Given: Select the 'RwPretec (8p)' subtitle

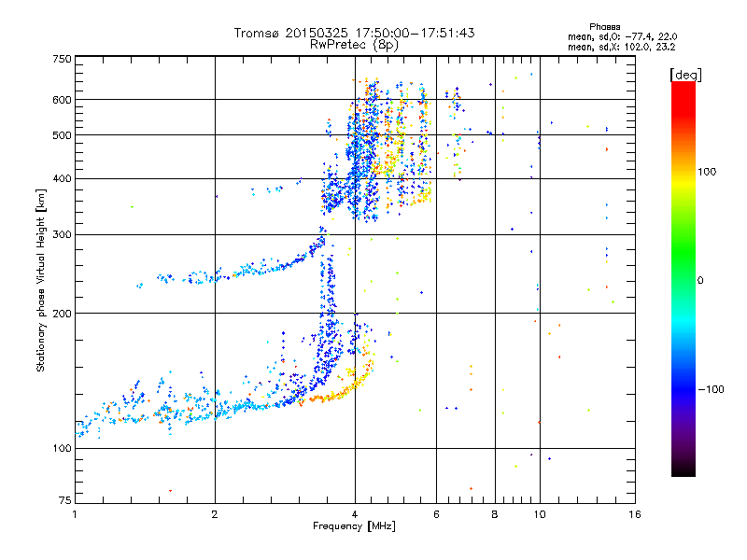Looking at the screenshot, I should pyautogui.click(x=354, y=45).
